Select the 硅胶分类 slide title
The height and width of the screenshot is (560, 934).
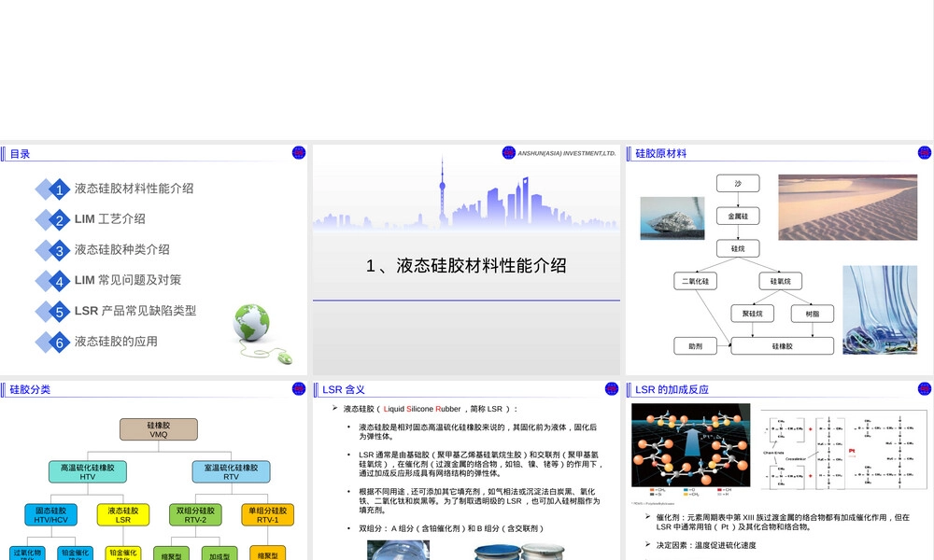click(30, 390)
